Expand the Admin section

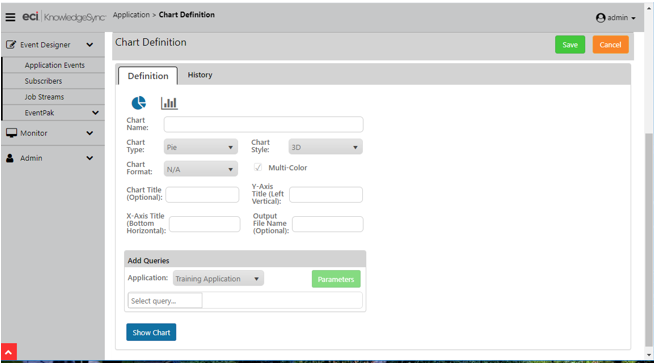[x=90, y=158]
